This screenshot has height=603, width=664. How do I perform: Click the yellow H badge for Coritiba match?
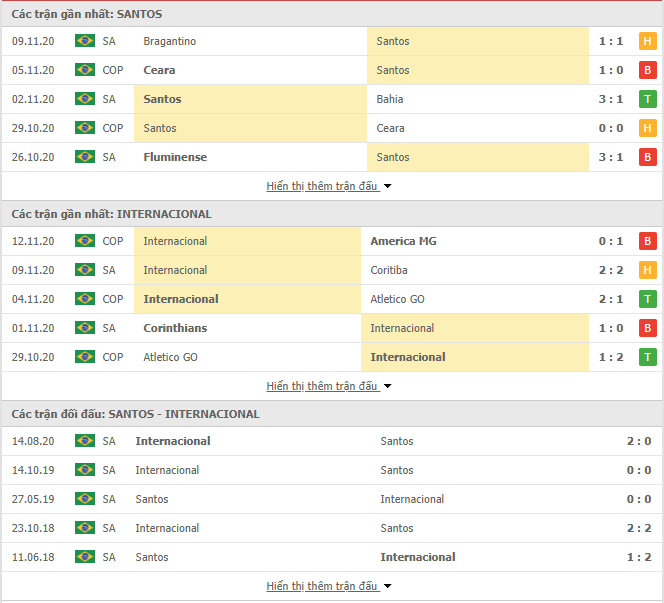(x=647, y=270)
